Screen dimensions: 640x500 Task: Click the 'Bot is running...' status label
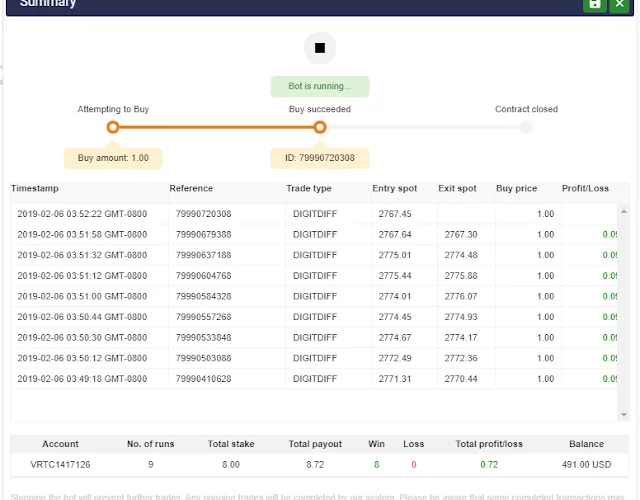pos(320,86)
